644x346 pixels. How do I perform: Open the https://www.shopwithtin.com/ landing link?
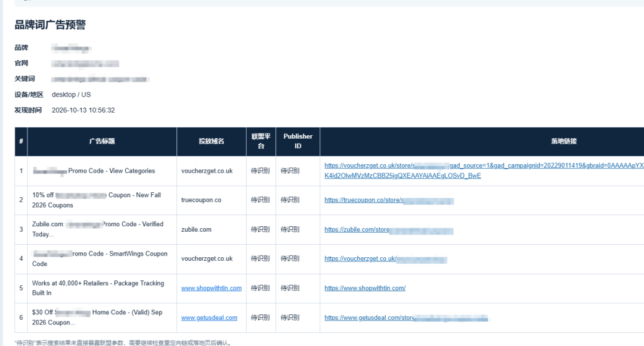tap(365, 288)
